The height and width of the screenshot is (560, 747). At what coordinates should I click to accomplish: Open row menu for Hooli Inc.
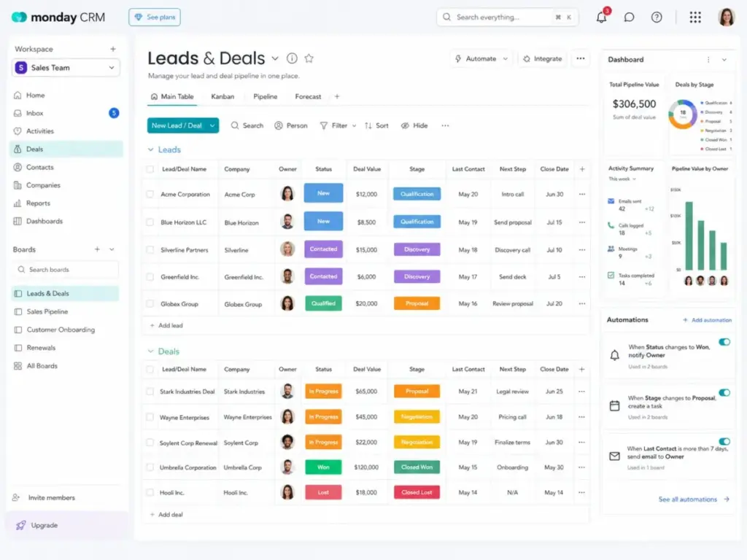581,492
